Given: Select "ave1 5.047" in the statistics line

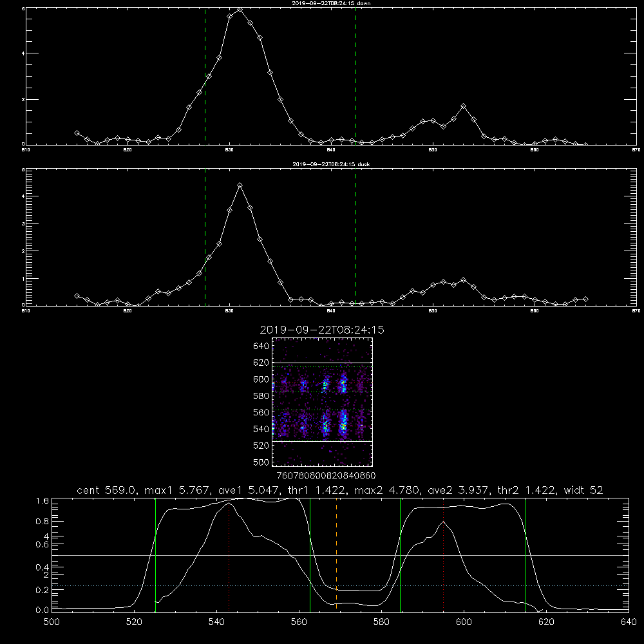Looking at the screenshot, I should 251,490.
